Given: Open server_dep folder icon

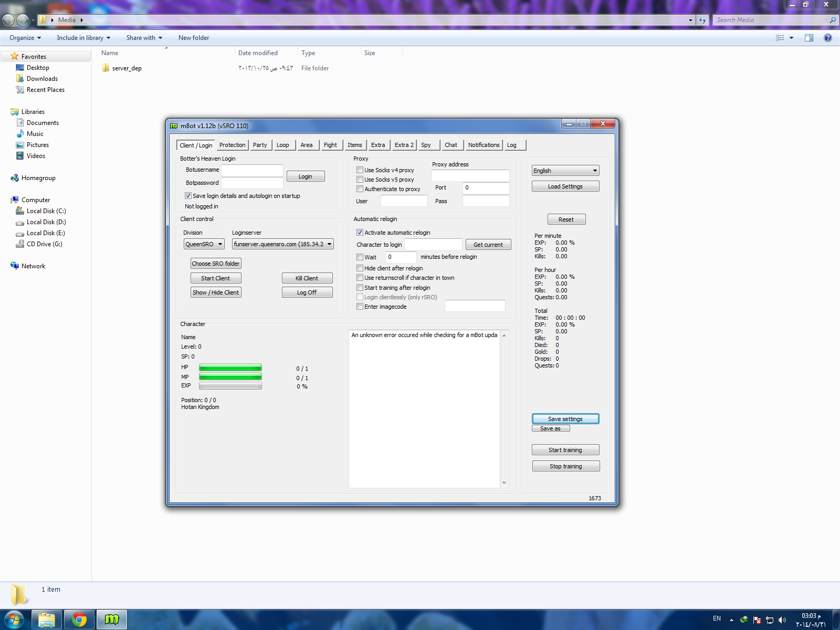Looking at the screenshot, I should point(106,68).
